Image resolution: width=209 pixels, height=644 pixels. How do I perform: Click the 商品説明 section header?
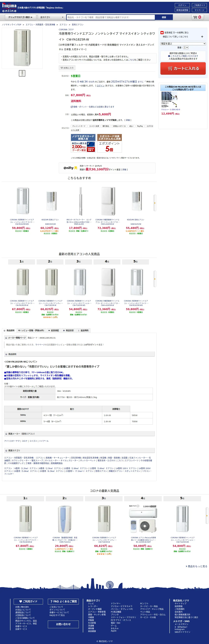click(79, 354)
